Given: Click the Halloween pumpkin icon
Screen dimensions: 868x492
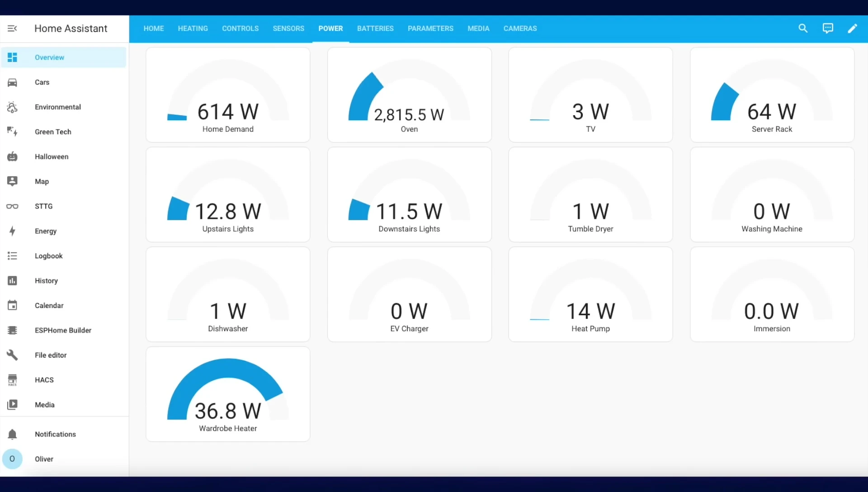Looking at the screenshot, I should point(12,156).
